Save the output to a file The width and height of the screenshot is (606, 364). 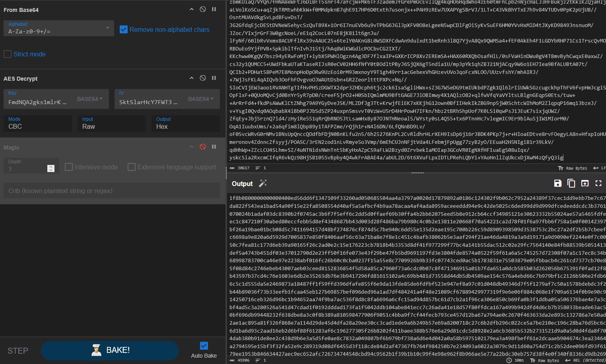point(557,183)
